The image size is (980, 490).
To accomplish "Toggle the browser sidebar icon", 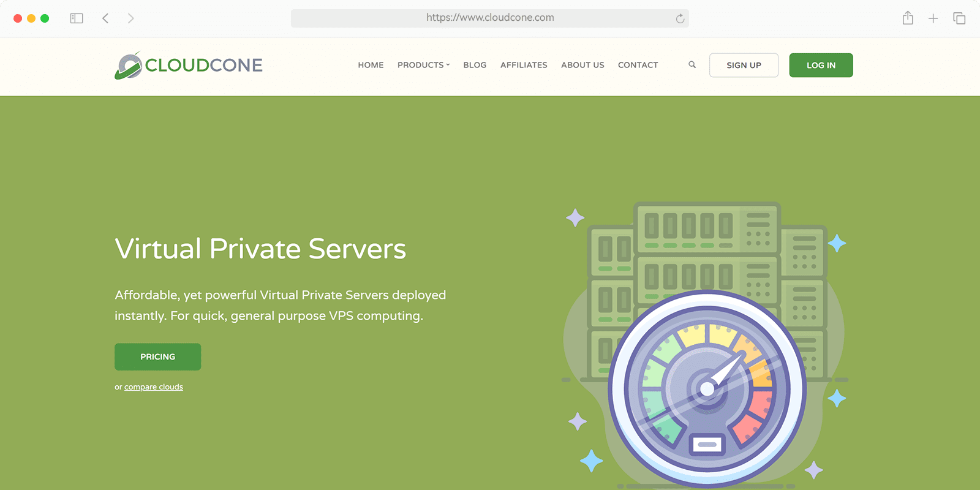I will pyautogui.click(x=77, y=18).
